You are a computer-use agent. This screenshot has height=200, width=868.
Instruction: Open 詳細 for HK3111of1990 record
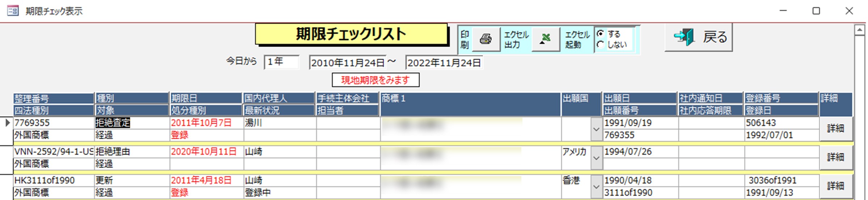pos(835,186)
